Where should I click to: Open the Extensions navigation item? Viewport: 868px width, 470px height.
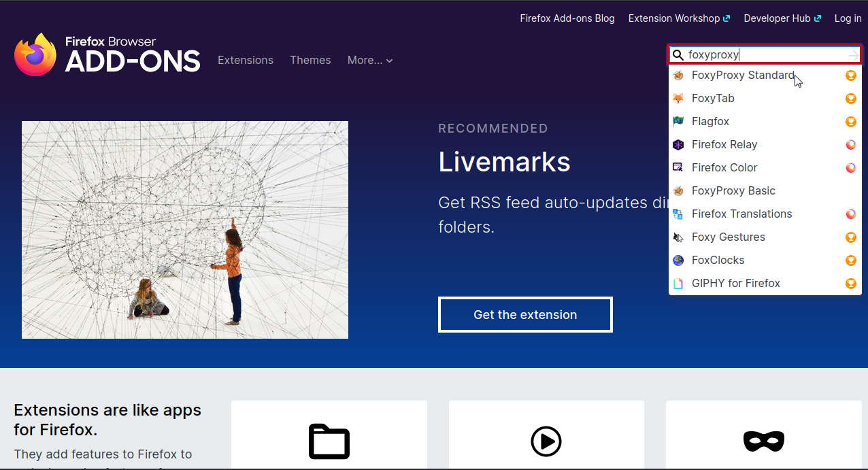[x=246, y=61]
